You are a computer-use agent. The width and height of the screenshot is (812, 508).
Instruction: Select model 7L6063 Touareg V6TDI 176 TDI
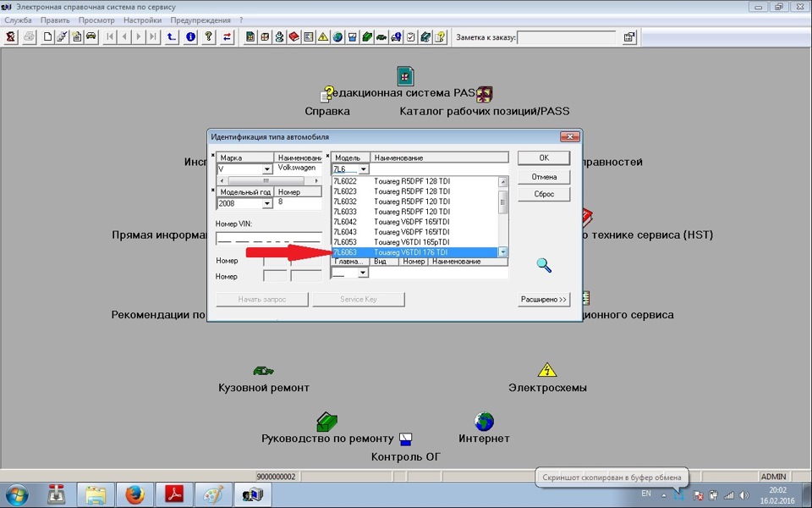414,252
